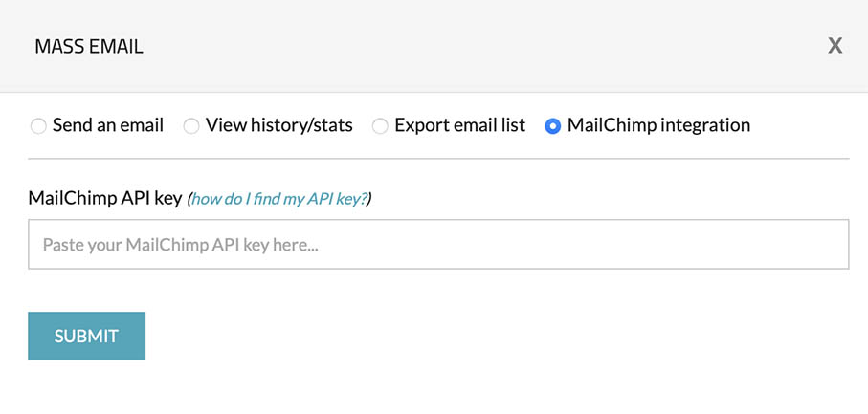Open "how do I find my API key?" link
868x414 pixels.
[279, 199]
